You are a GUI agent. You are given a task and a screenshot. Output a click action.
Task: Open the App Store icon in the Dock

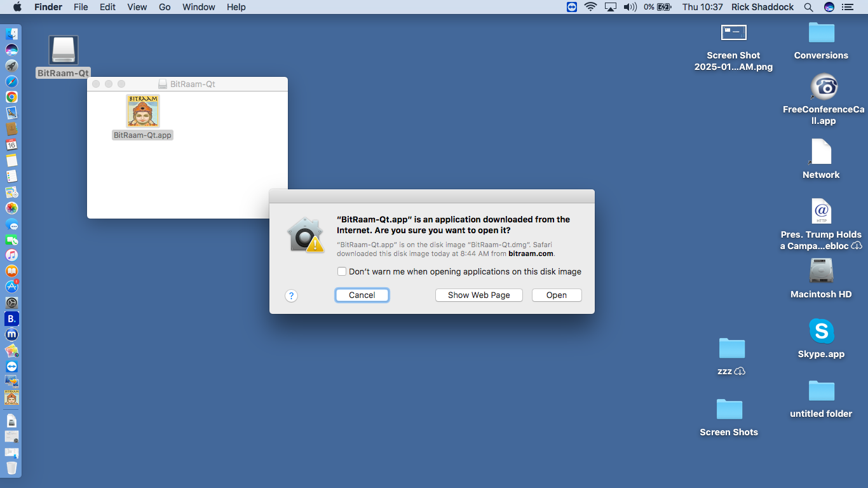tap(11, 287)
